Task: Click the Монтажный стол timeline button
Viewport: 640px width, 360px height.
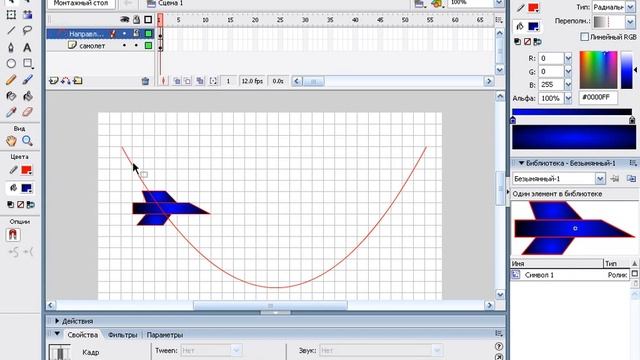Action: (x=81, y=3)
